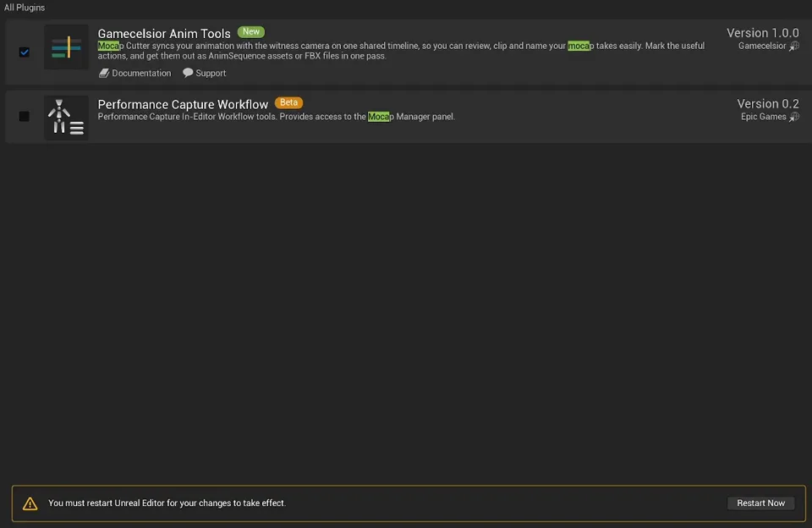The image size is (812, 528).
Task: Click the yellow warning triangle icon
Action: pos(30,503)
